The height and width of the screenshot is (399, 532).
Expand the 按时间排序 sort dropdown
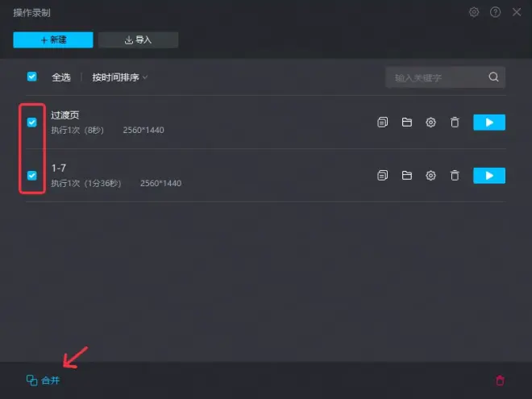point(120,77)
